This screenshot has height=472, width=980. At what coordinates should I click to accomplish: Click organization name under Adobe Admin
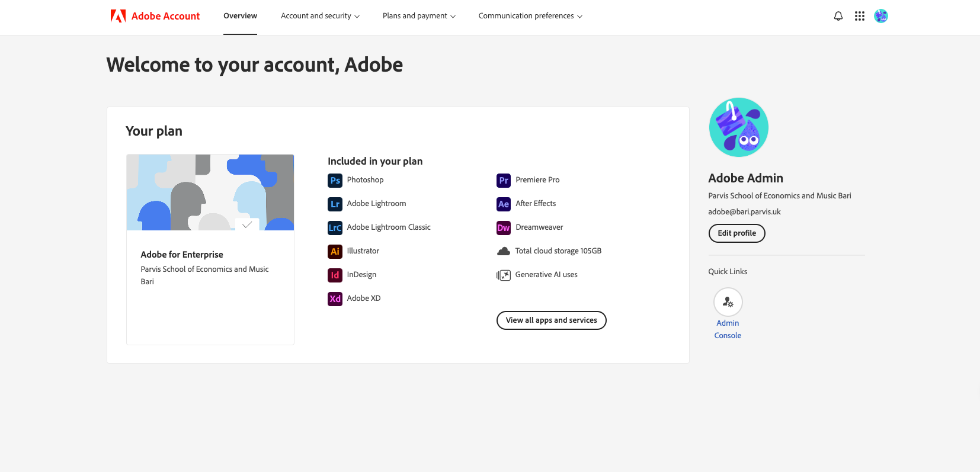tap(780, 196)
